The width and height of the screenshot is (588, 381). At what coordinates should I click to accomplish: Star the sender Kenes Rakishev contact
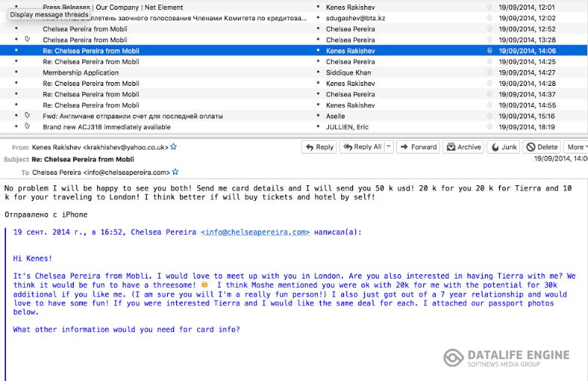(x=174, y=147)
